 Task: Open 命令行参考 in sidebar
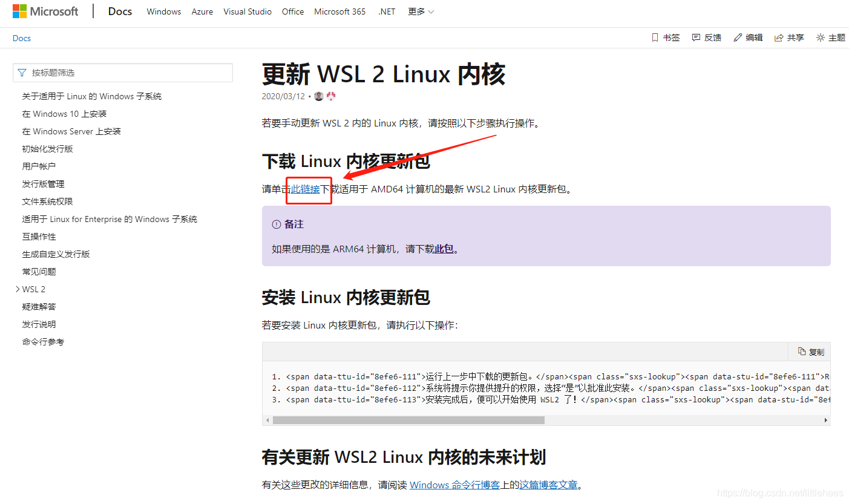pyautogui.click(x=44, y=342)
